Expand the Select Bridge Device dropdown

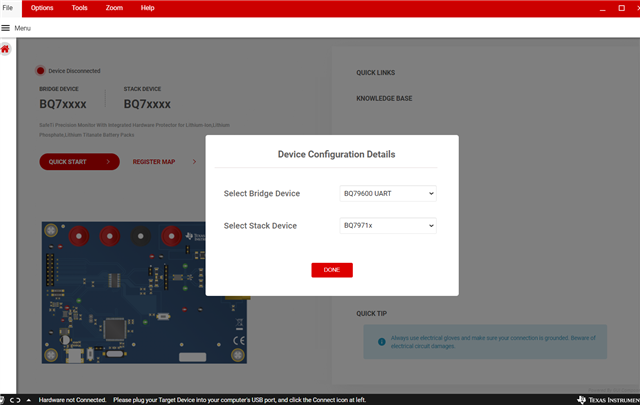388,194
